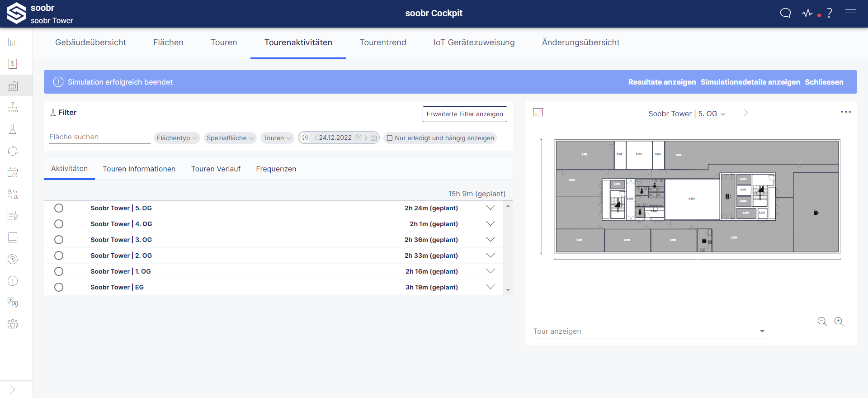Open the Touren filter dropdown
Image resolution: width=868 pixels, height=398 pixels.
(x=277, y=138)
